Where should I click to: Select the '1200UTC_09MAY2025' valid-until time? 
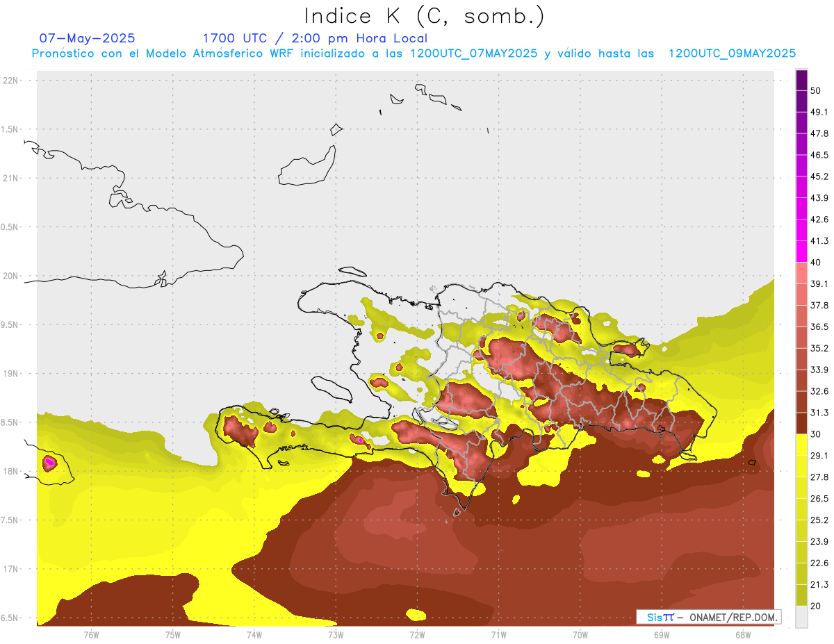[732, 53]
